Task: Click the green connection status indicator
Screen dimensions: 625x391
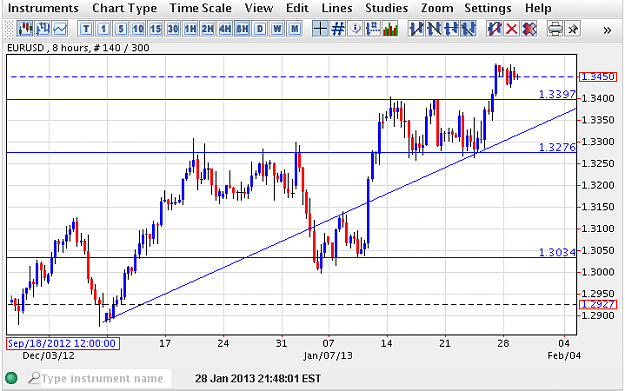Action: tap(12, 377)
